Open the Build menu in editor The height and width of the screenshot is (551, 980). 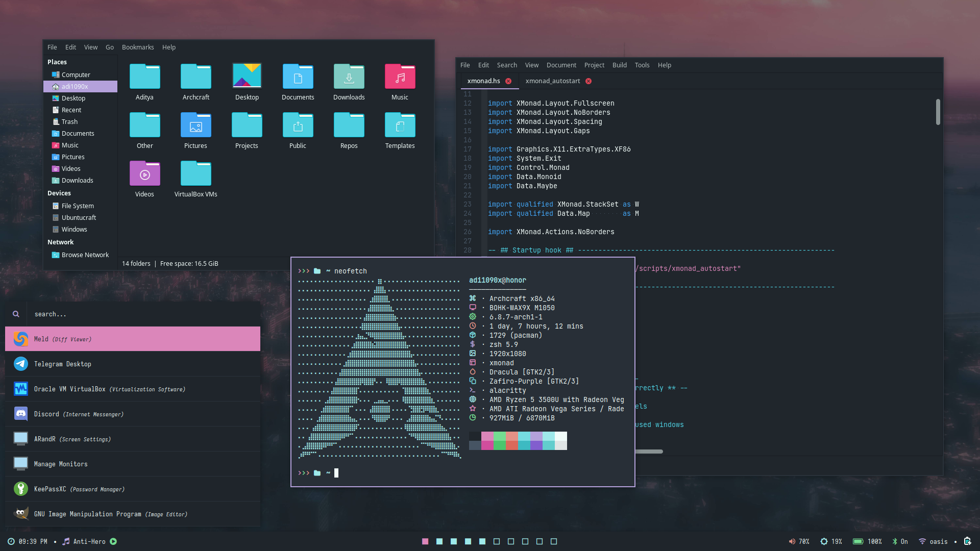coord(619,65)
